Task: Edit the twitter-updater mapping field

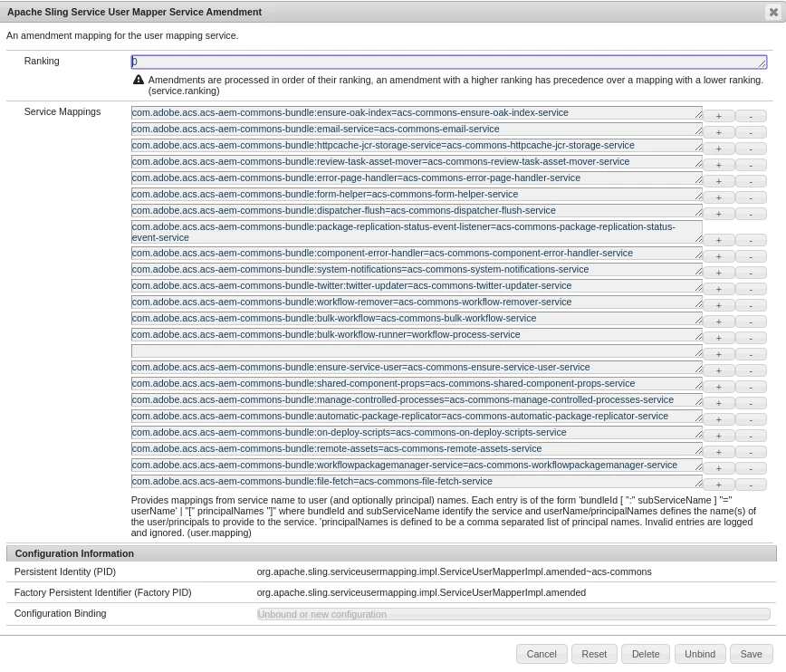Action: (417, 286)
